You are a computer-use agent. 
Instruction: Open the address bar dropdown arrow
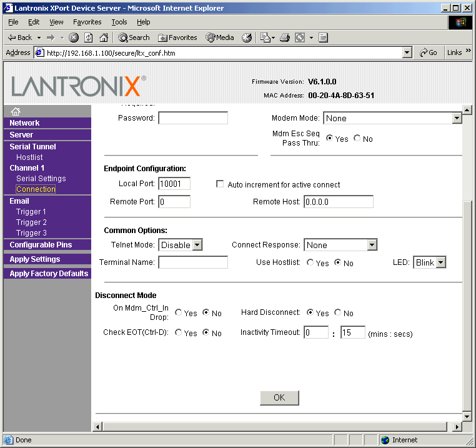407,53
